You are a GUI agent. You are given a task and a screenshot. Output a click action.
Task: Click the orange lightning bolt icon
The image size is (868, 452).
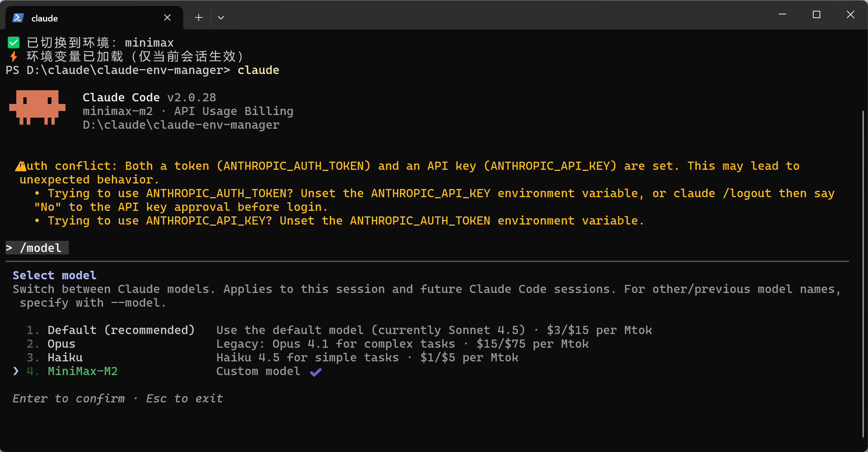coord(14,57)
